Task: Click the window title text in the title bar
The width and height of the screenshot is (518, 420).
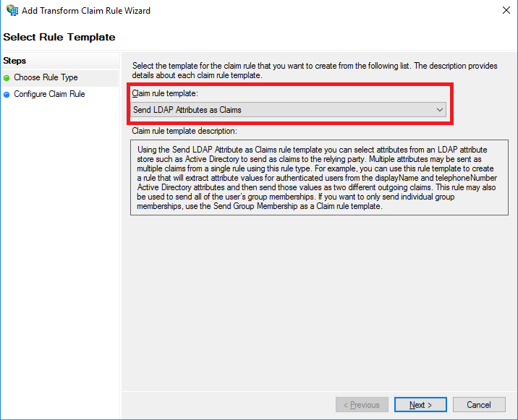Action: (x=88, y=11)
